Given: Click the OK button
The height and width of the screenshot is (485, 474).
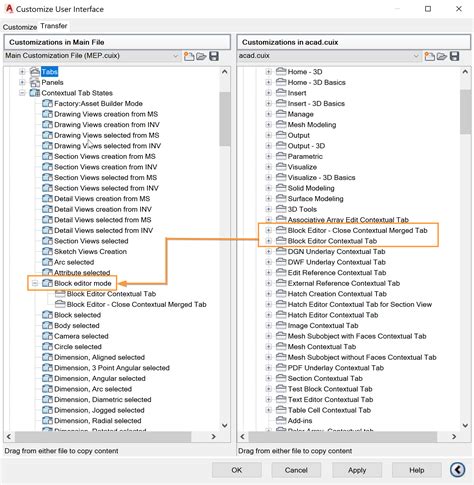Looking at the screenshot, I should tap(236, 470).
